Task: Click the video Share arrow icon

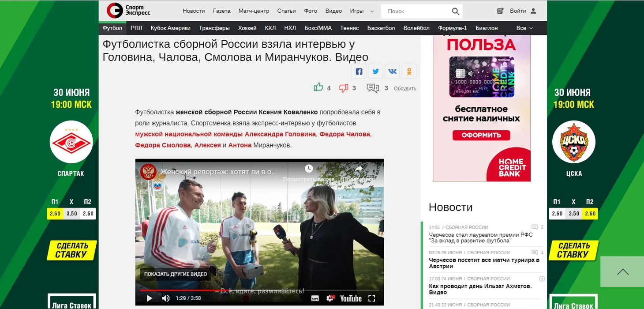Action: tap(359, 169)
